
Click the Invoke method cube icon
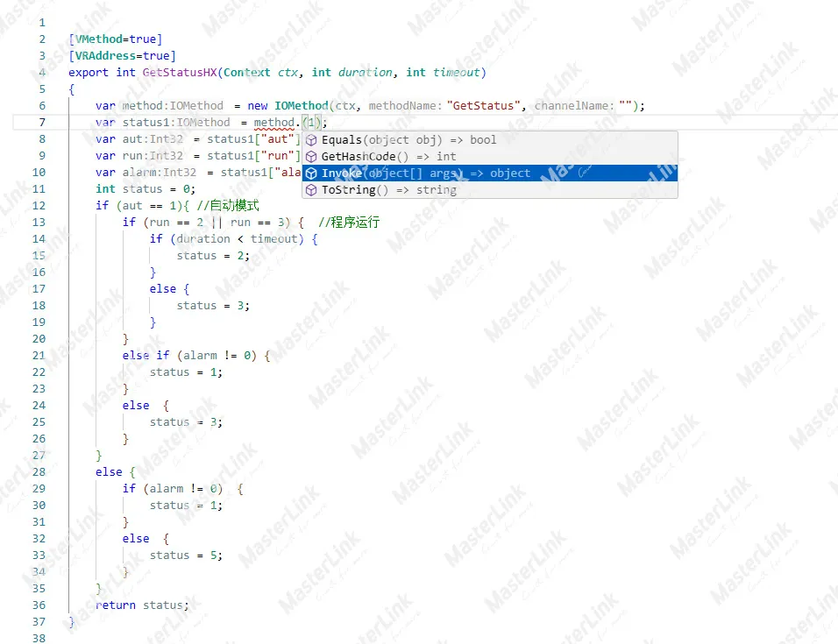point(311,173)
